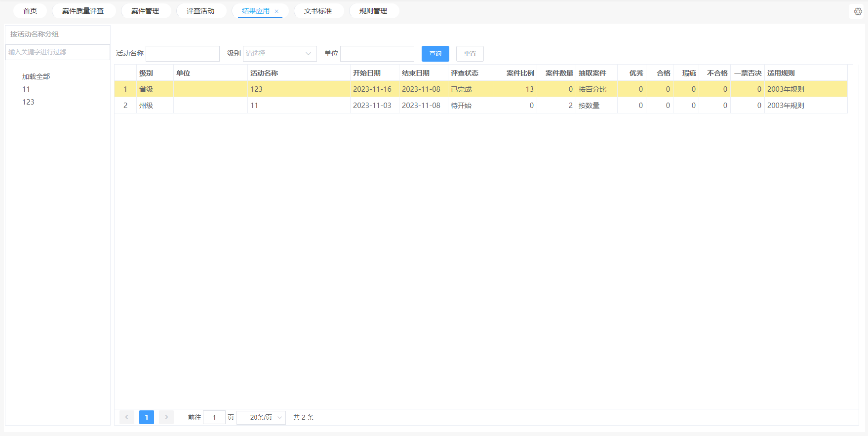Focus the 单位 input field

click(x=377, y=53)
